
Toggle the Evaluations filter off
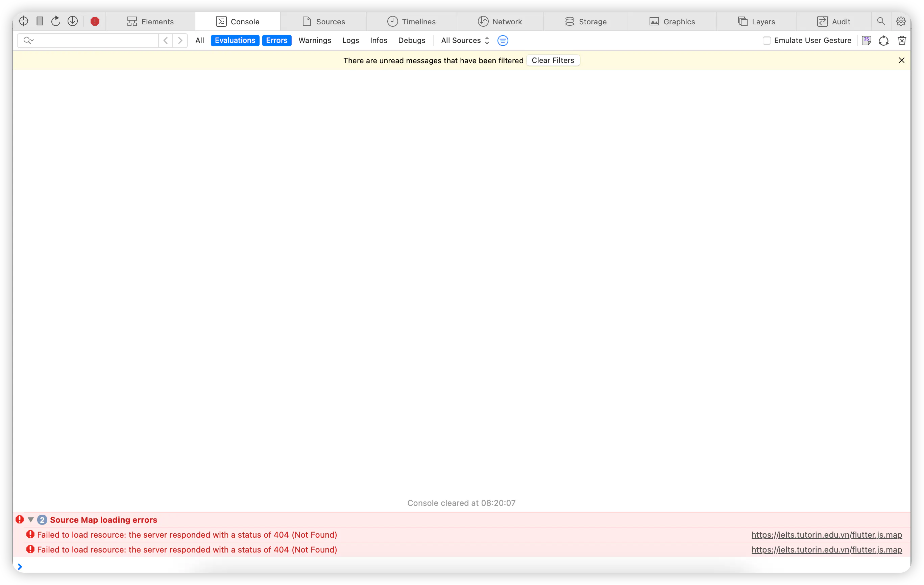(235, 40)
